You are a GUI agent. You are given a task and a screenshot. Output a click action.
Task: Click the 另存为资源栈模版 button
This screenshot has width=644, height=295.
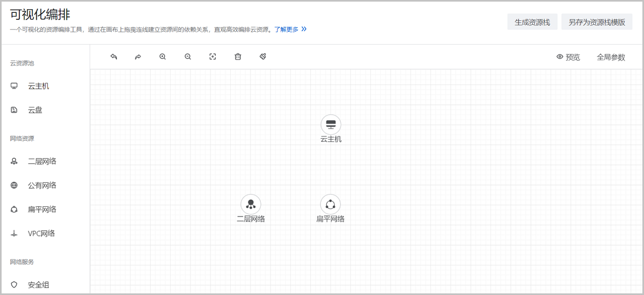(597, 22)
